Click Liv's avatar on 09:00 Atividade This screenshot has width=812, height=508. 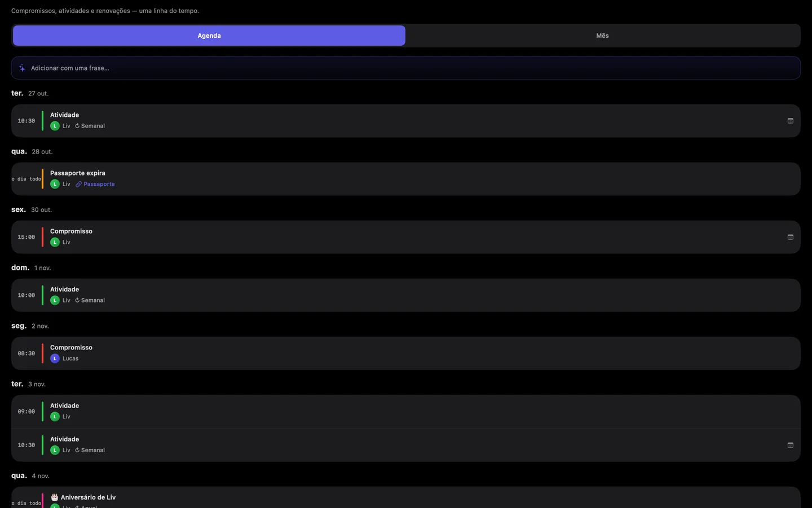55,417
